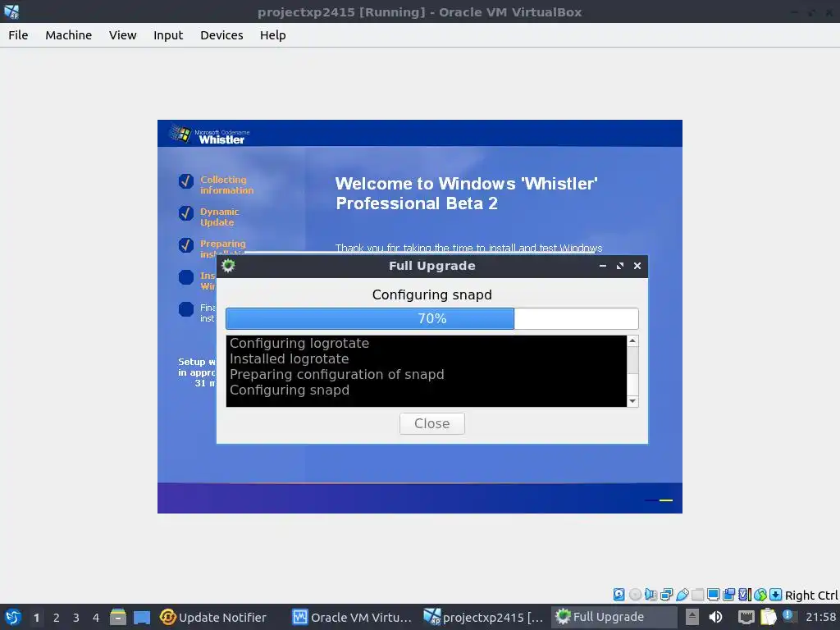The width and height of the screenshot is (840, 630).
Task: Click the last 'Configuring snapd' log line
Action: 290,390
